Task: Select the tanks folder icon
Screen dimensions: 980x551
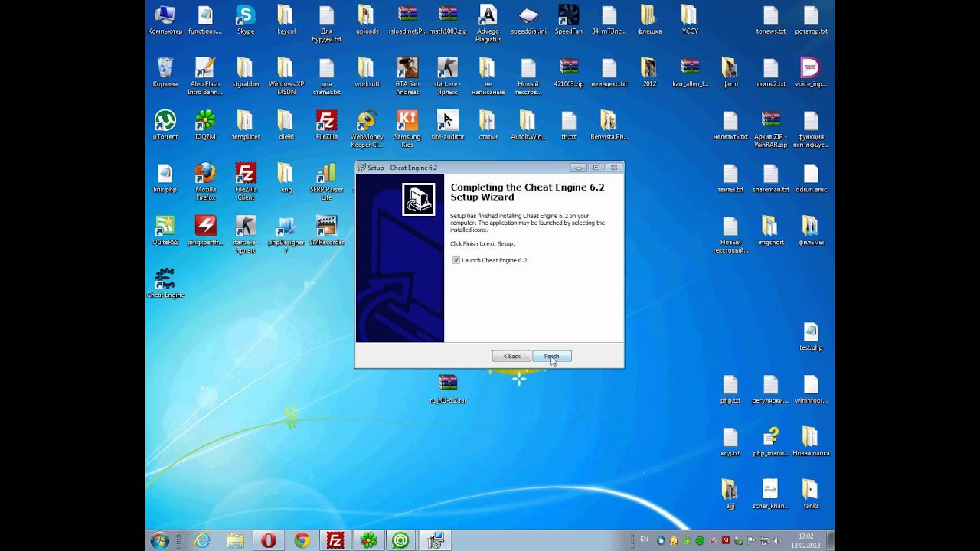Action: [x=811, y=494]
